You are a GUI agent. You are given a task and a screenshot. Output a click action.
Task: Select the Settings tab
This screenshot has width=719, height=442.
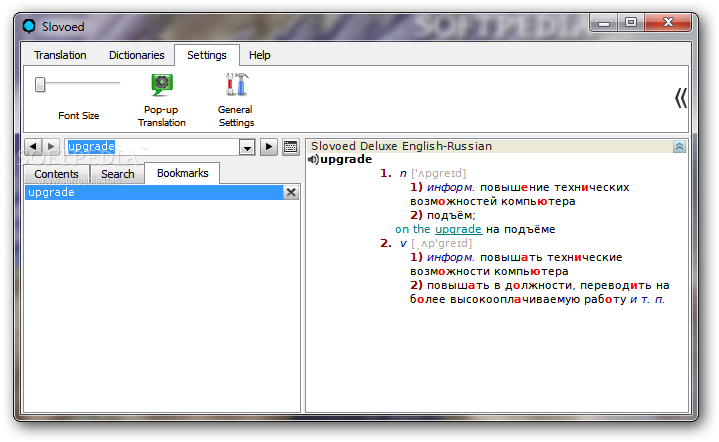coord(207,55)
